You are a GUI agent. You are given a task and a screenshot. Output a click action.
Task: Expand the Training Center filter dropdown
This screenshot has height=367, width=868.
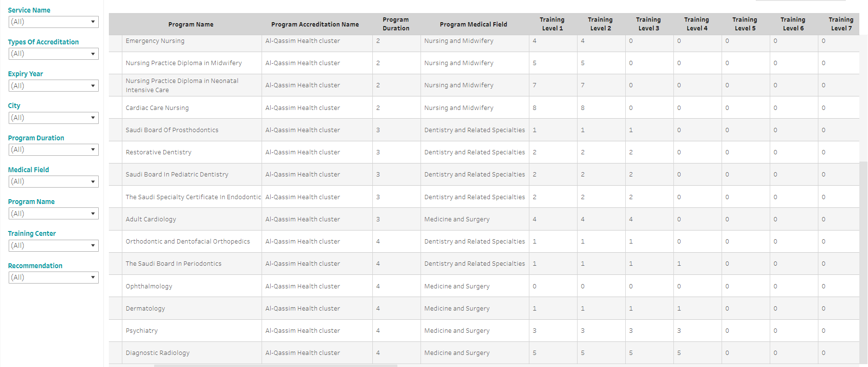(x=53, y=245)
